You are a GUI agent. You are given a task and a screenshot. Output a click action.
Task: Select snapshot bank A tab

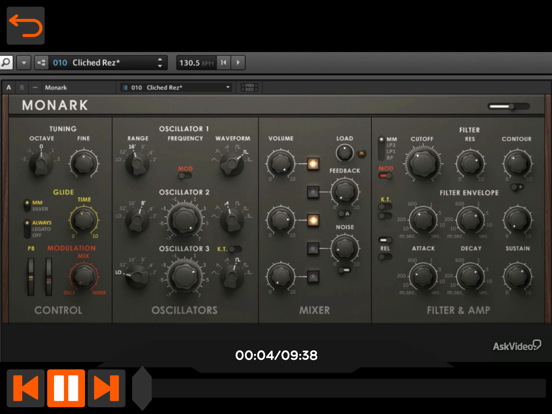(9, 87)
